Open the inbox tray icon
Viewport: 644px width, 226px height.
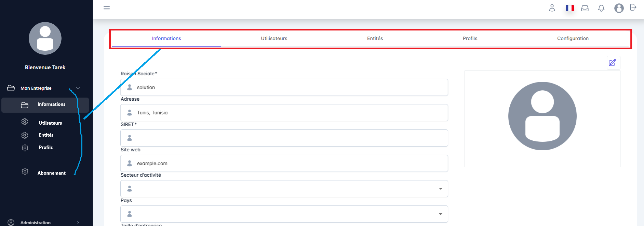(x=585, y=8)
